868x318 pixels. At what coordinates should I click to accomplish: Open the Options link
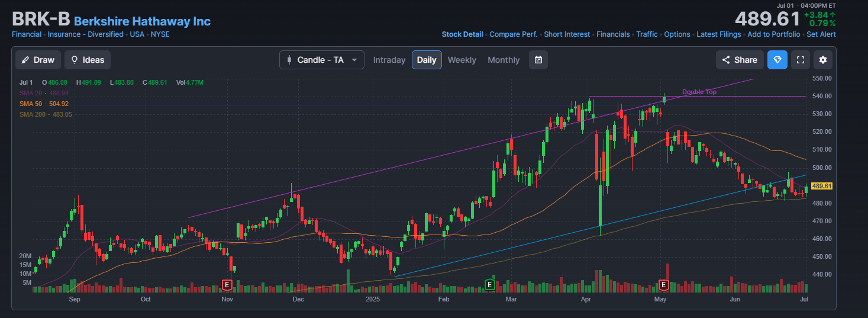click(677, 34)
